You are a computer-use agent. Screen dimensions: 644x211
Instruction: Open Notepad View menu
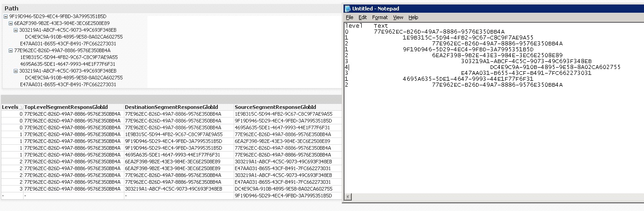point(398,17)
